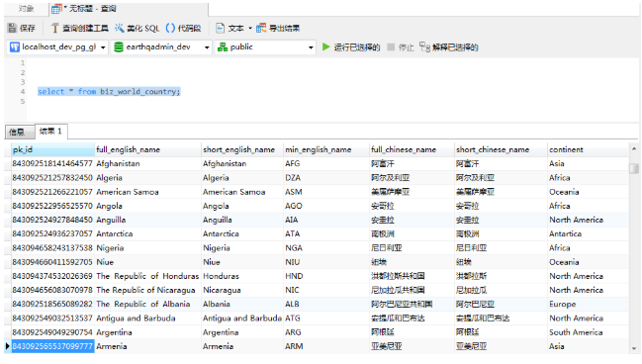Screen dimensions: 642x364
Task: Select the Algeria full_english_name cell
Action: (x=147, y=178)
